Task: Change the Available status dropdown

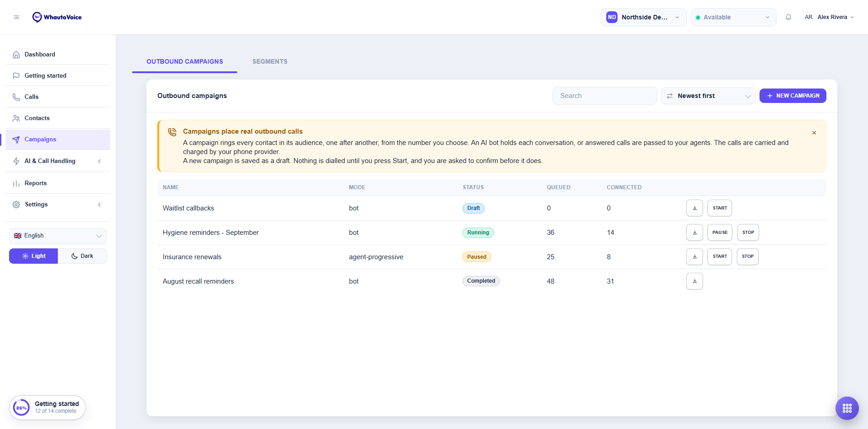Action: pos(733,17)
